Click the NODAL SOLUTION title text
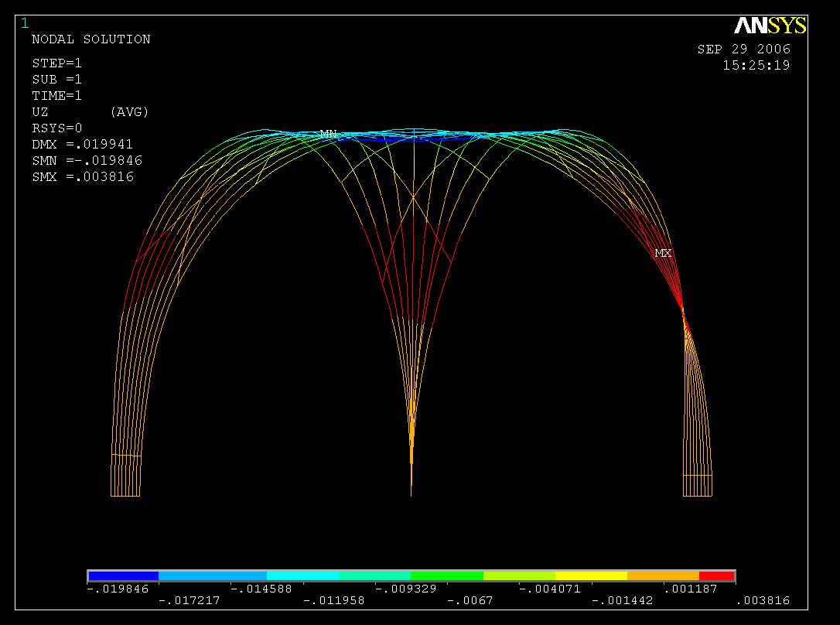Screen dimensions: 840x625 click(x=91, y=39)
